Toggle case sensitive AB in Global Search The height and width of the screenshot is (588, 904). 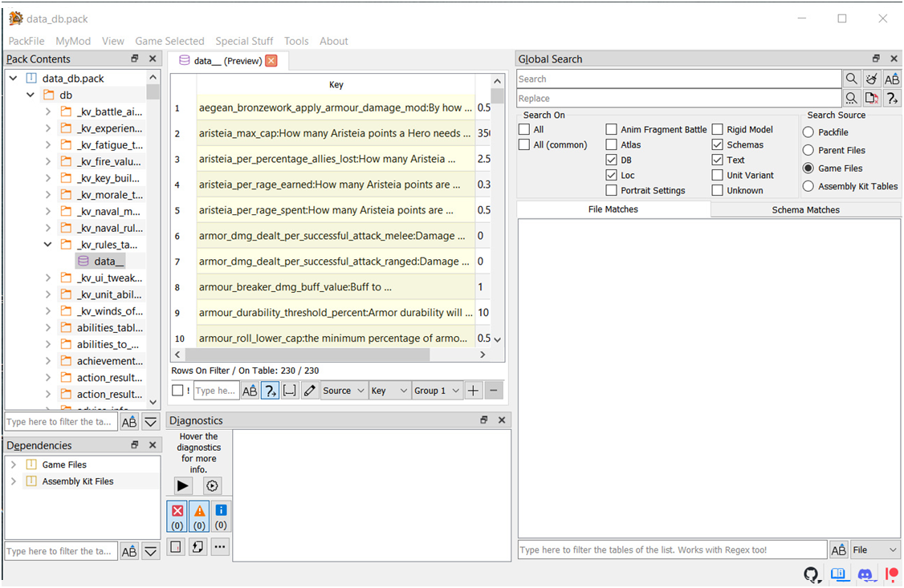pos(892,79)
